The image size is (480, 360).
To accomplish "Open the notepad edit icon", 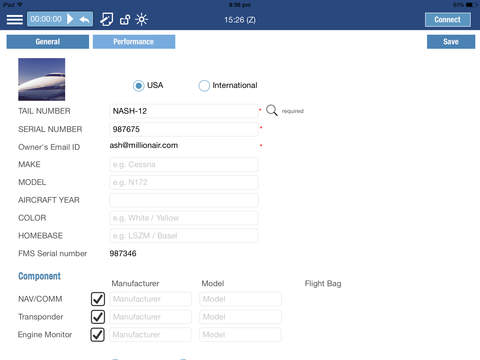I will click(x=107, y=19).
